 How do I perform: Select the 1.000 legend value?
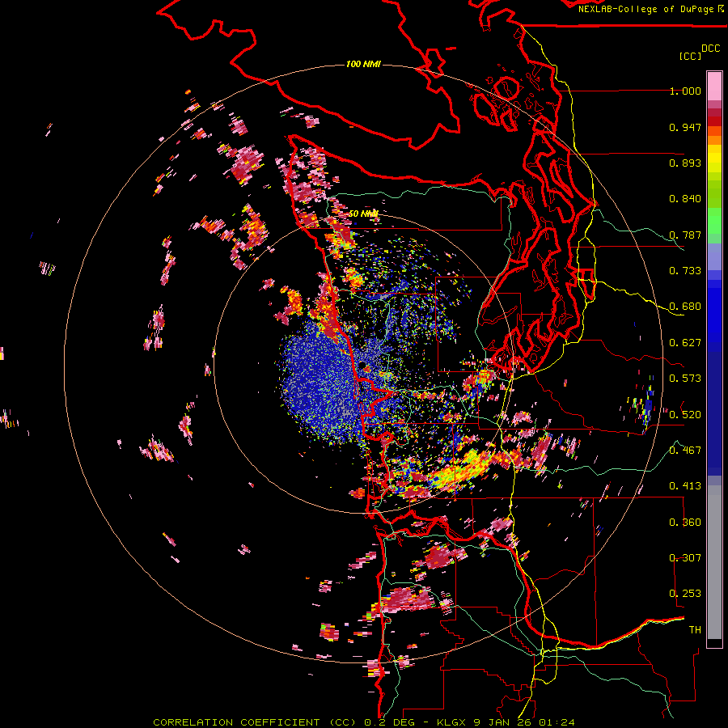pyautogui.click(x=685, y=91)
